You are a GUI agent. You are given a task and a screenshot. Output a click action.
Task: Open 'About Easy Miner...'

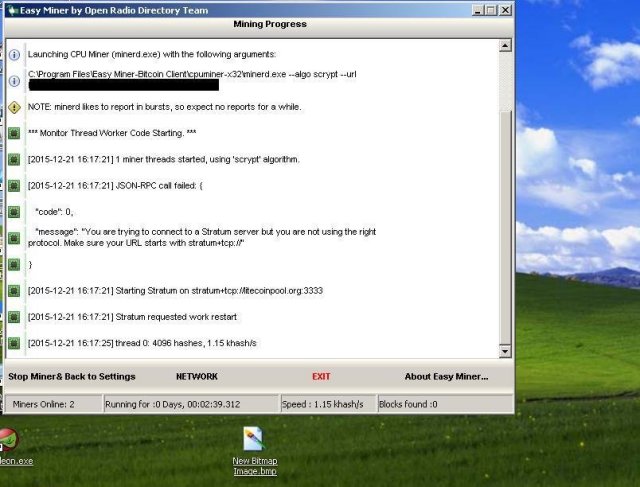coord(447,376)
